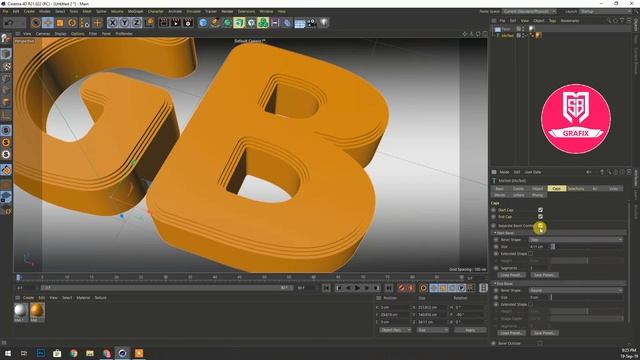Screen dimensions: 640x360
Task: Switch to the Caps tab
Action: pyautogui.click(x=556, y=189)
